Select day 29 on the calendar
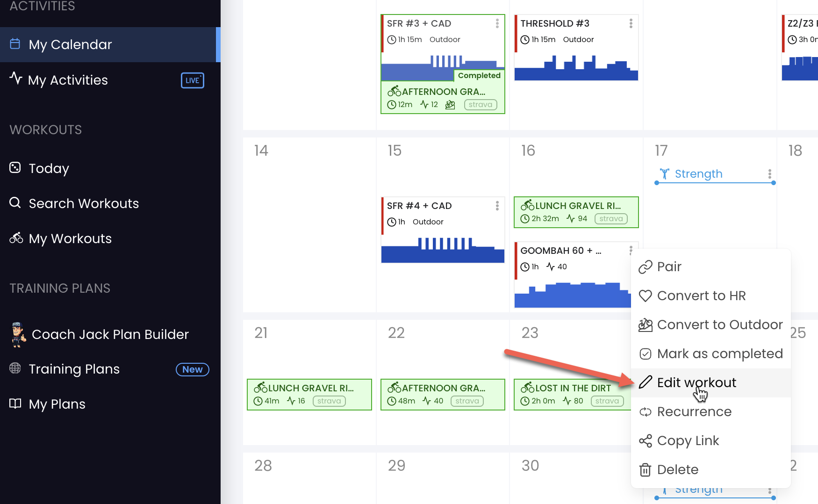Viewport: 818px width, 504px height. click(396, 466)
